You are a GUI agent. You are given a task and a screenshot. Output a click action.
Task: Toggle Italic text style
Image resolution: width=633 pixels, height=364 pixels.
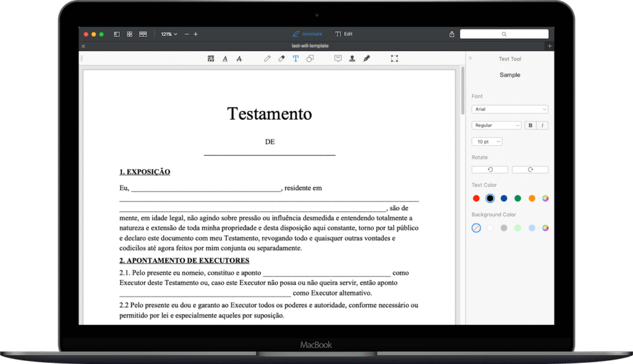tap(542, 125)
